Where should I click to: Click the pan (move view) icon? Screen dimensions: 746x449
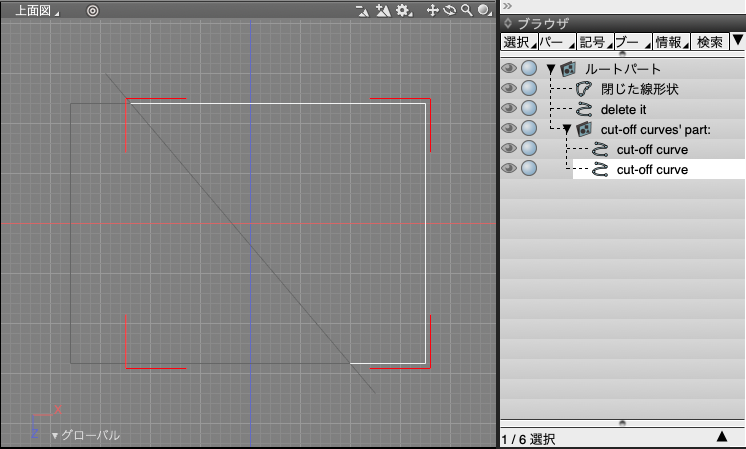pos(433,10)
